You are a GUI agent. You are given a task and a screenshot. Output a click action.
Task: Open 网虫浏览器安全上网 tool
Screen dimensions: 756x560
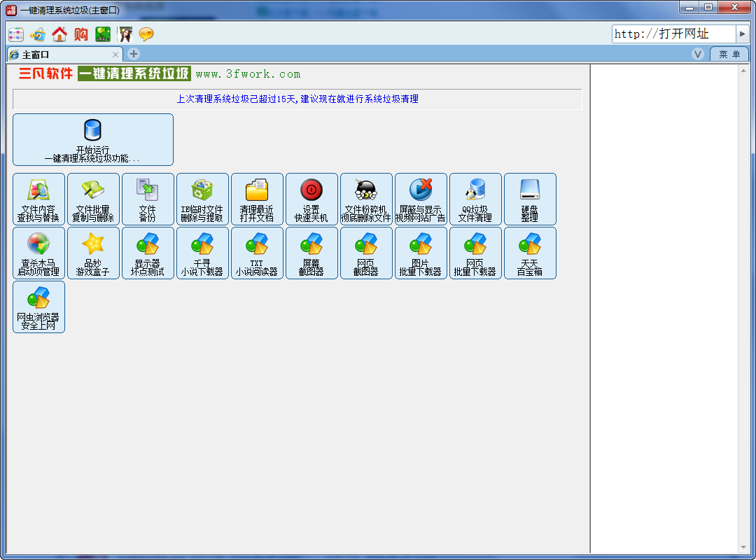tap(38, 307)
